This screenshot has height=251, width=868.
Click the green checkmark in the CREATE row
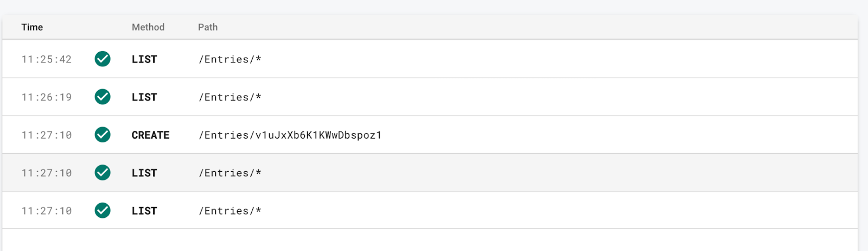pyautogui.click(x=103, y=135)
